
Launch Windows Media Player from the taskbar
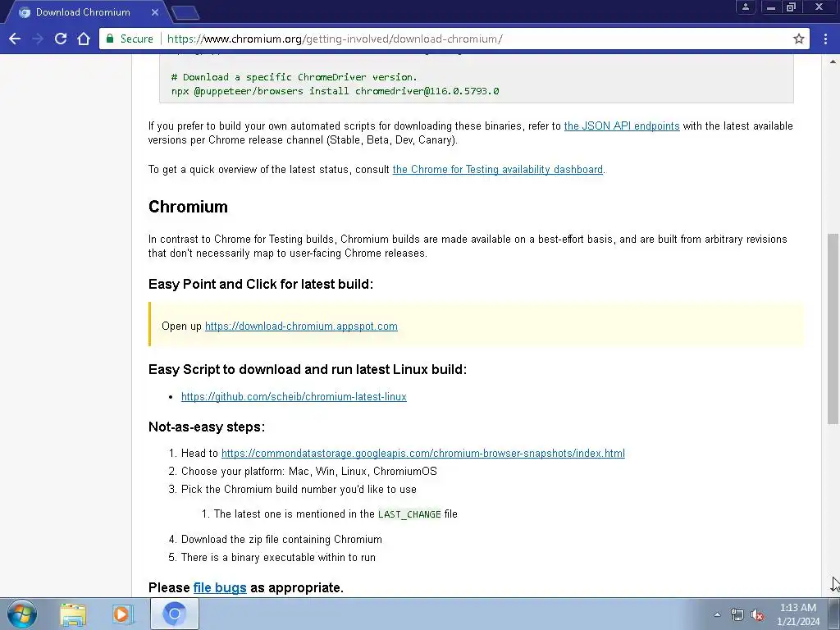[x=122, y=614]
